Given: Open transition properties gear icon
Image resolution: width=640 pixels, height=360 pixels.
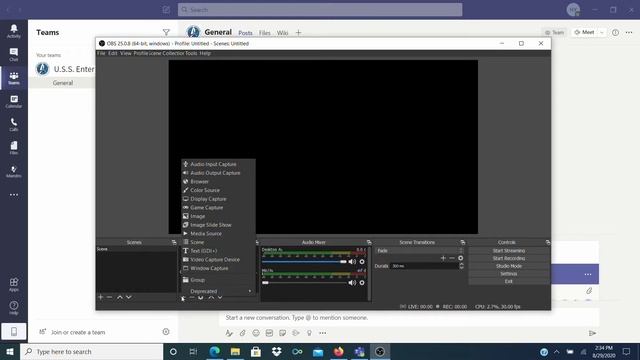Looking at the screenshot, I should (460, 258).
